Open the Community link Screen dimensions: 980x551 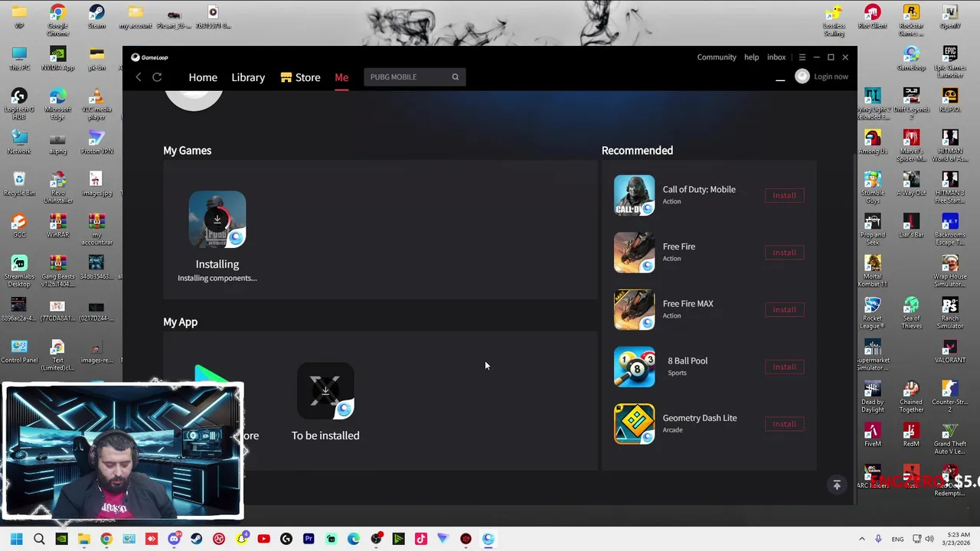click(717, 57)
